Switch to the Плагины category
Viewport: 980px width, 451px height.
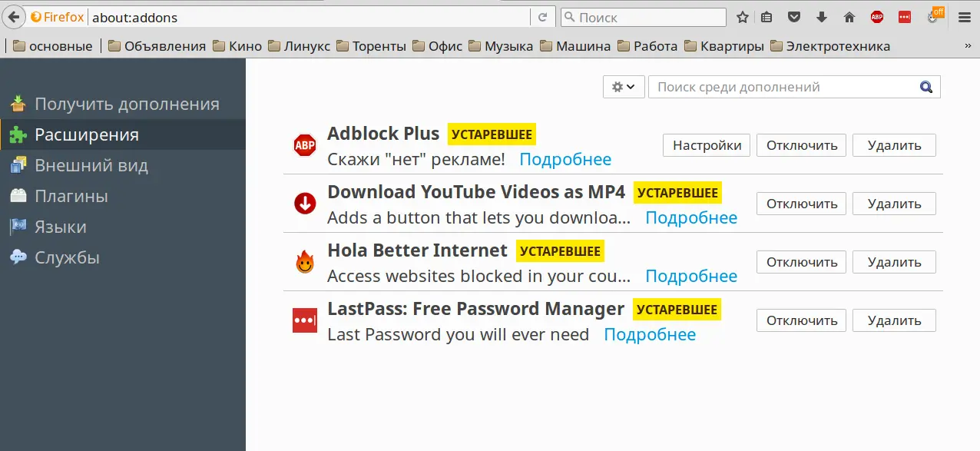(x=71, y=196)
